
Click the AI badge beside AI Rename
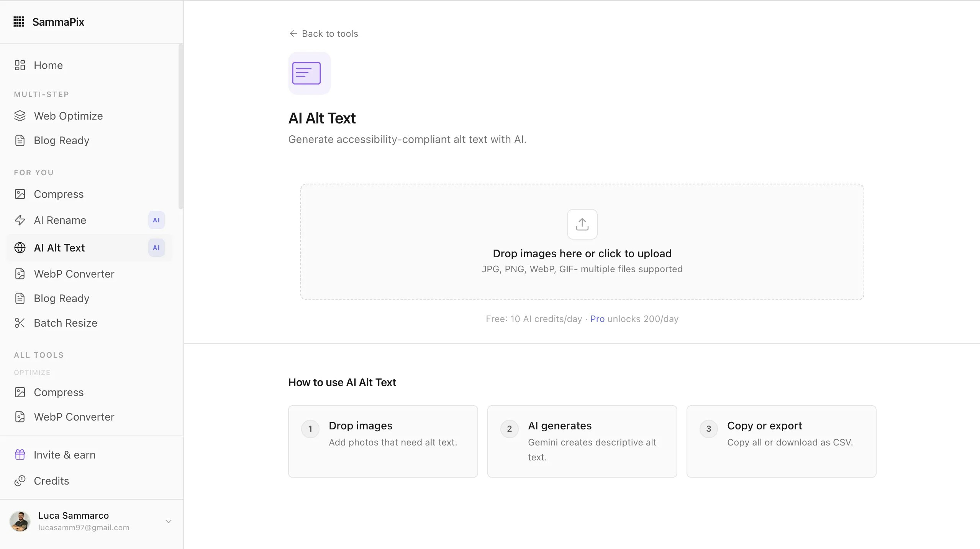tap(156, 220)
